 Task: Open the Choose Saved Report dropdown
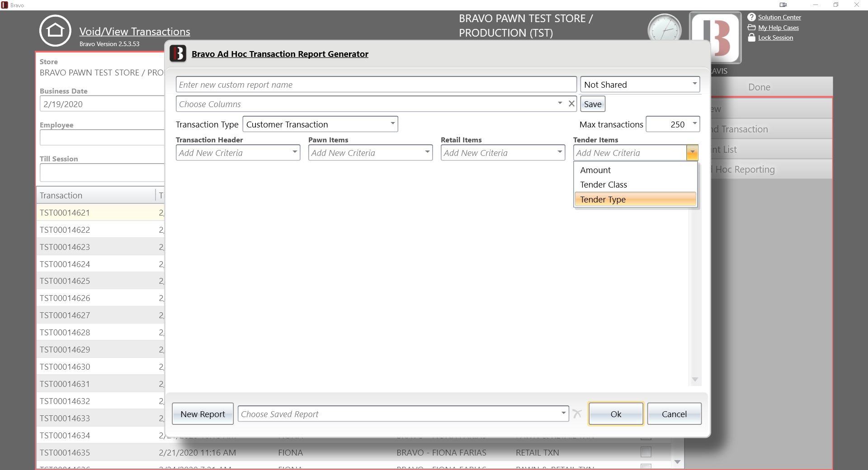coord(403,414)
